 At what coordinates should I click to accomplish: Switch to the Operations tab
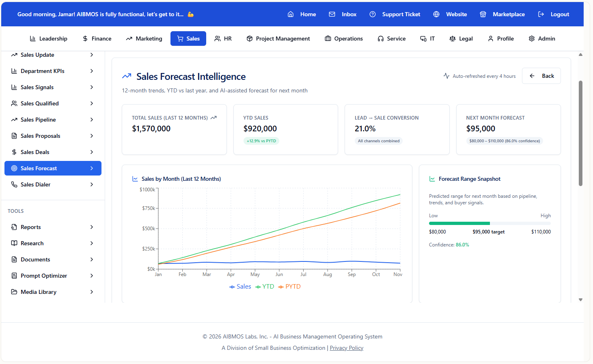tap(344, 39)
